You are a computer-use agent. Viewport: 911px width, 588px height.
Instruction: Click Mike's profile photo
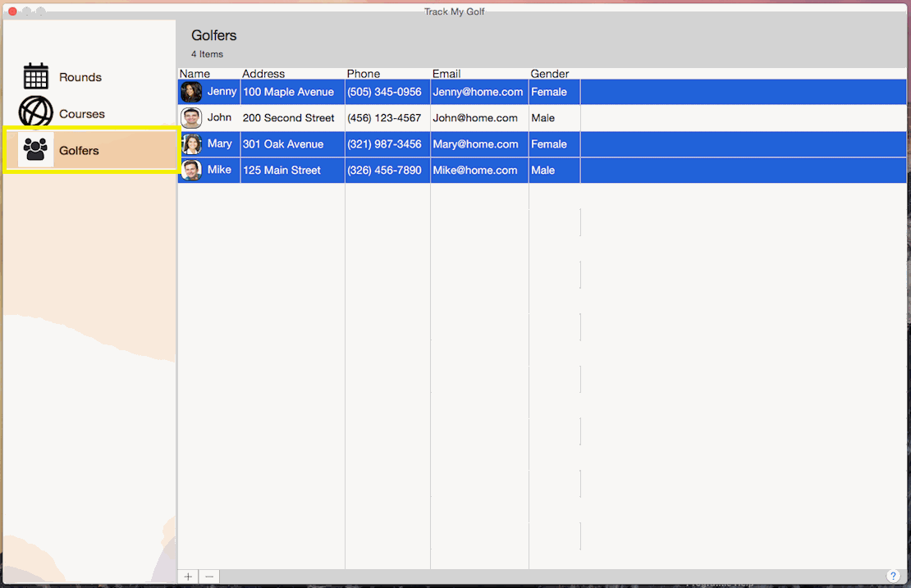(191, 171)
